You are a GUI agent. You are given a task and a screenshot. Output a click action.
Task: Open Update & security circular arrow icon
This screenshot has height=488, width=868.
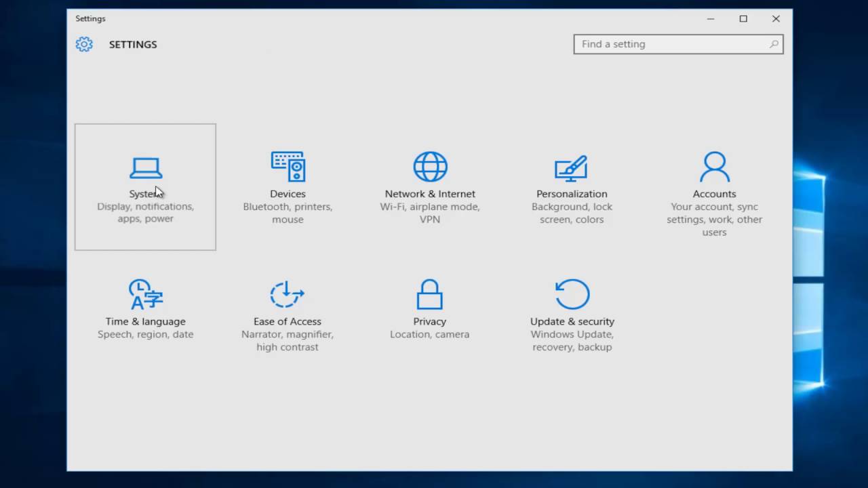[x=572, y=294]
